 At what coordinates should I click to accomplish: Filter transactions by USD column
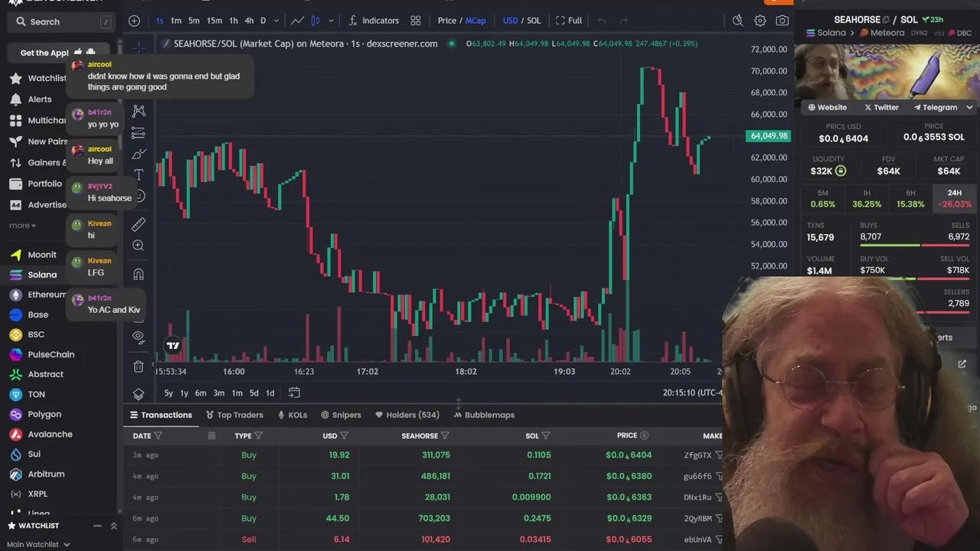coord(344,435)
